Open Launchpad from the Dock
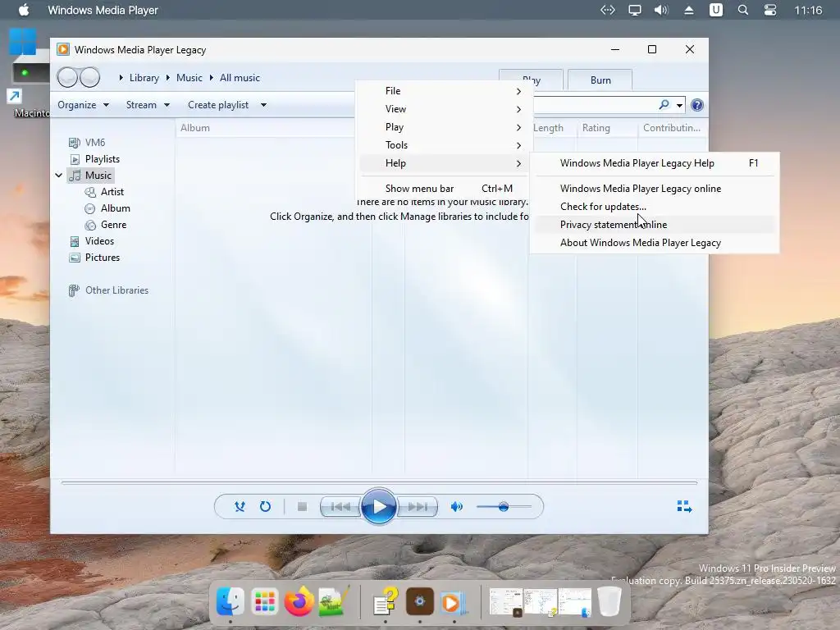This screenshot has height=630, width=840. (x=265, y=602)
